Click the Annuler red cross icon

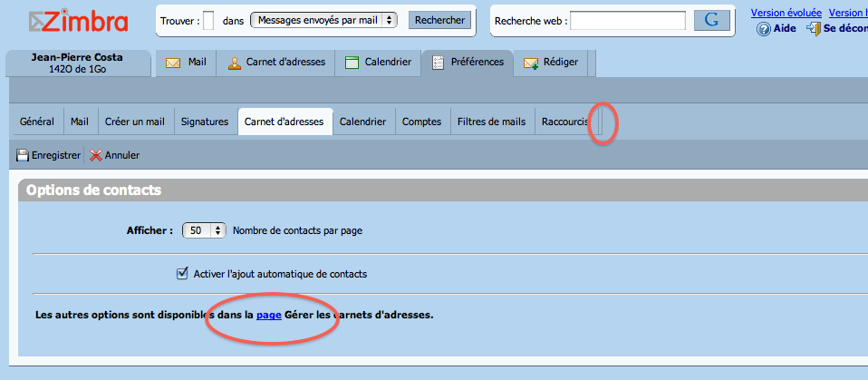96,156
